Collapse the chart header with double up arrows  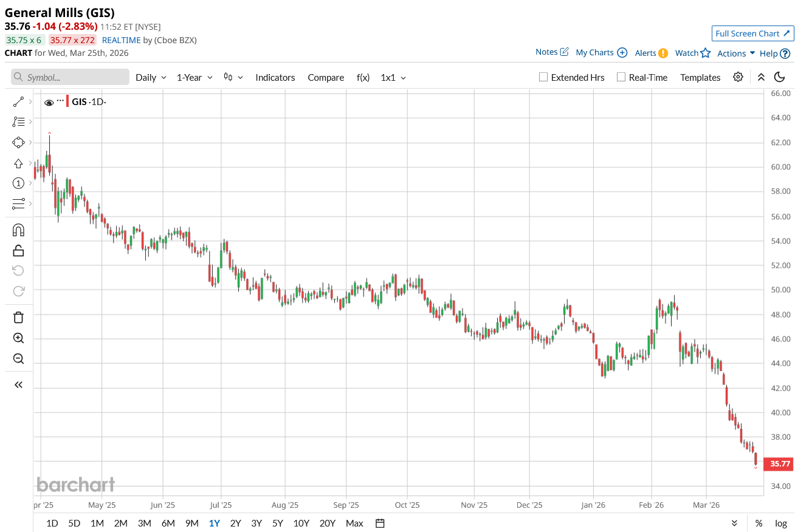point(761,77)
